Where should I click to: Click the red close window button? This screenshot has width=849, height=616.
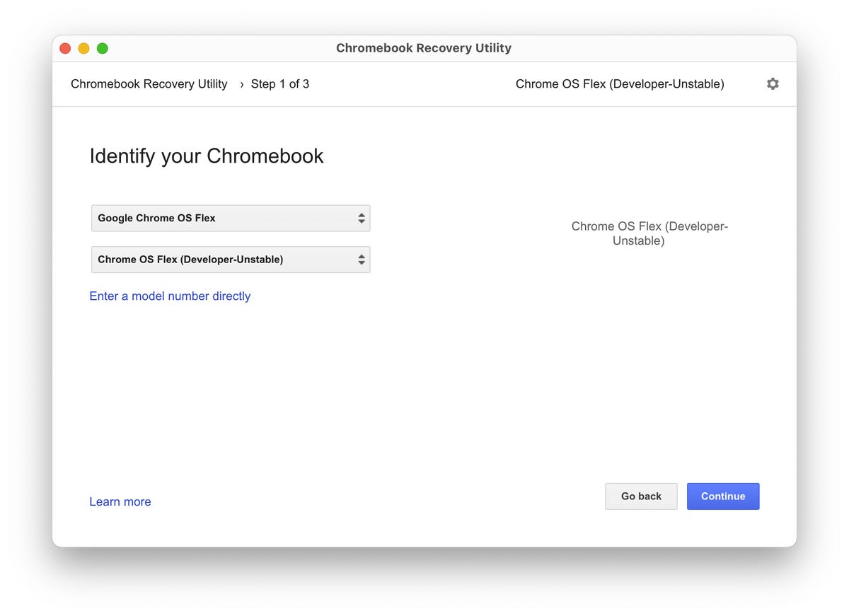click(x=65, y=48)
